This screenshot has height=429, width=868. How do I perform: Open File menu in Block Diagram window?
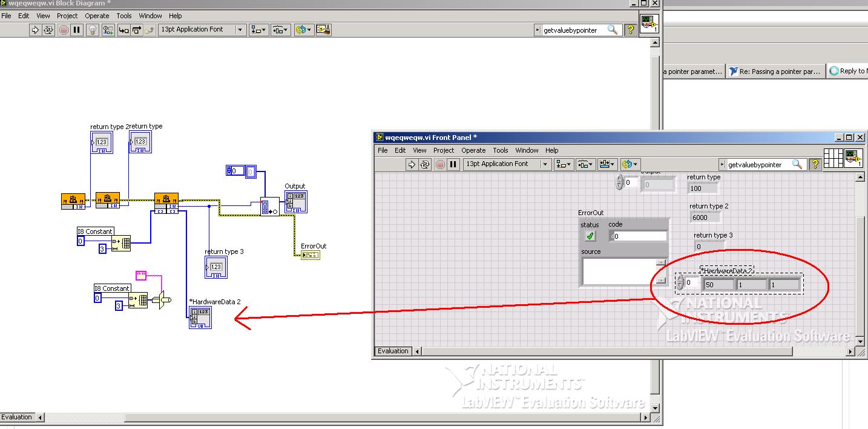(x=6, y=16)
